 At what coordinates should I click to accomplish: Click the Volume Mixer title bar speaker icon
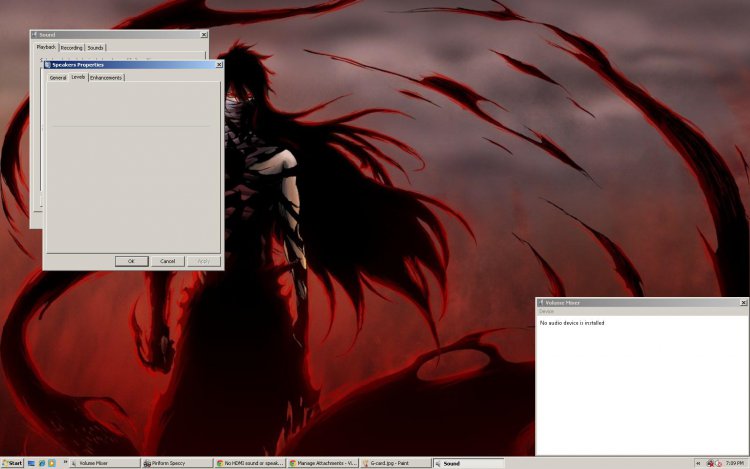(541, 303)
